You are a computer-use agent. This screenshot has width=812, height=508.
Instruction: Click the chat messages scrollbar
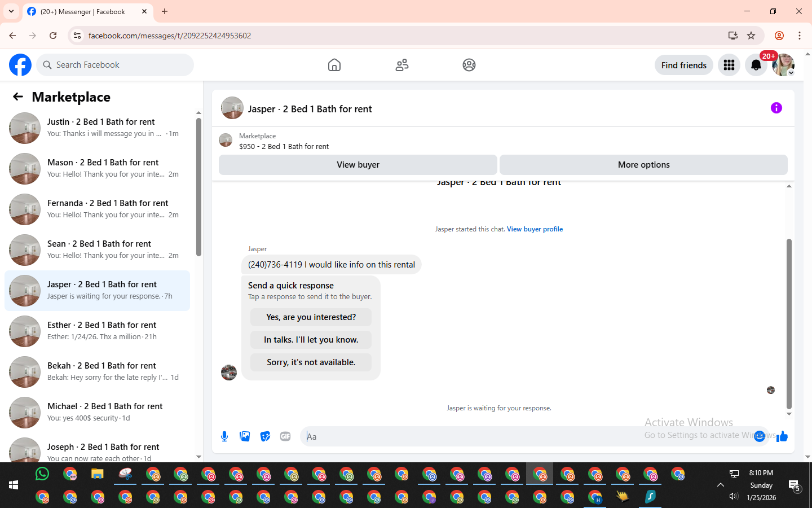click(x=789, y=323)
